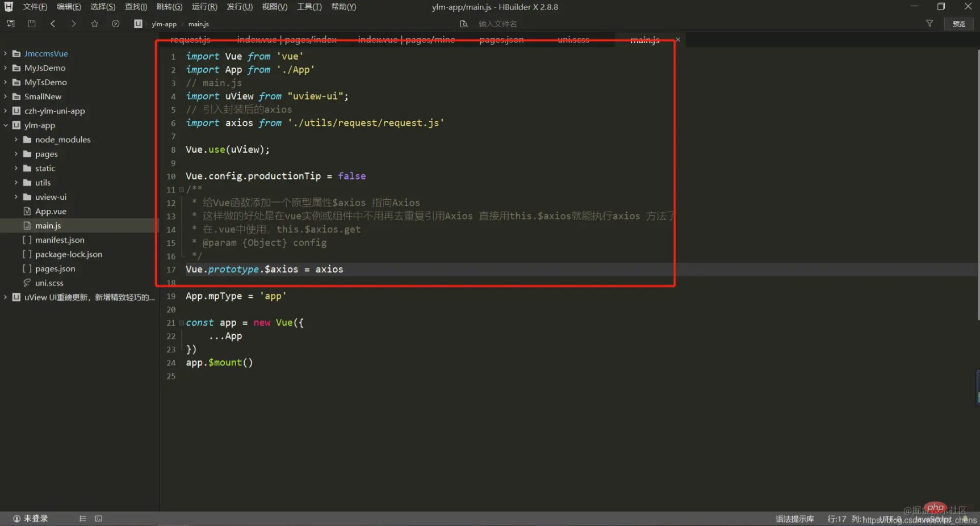Viewport: 980px width, 526px height.
Task: Click the outline list icon in status bar
Action: point(83,519)
